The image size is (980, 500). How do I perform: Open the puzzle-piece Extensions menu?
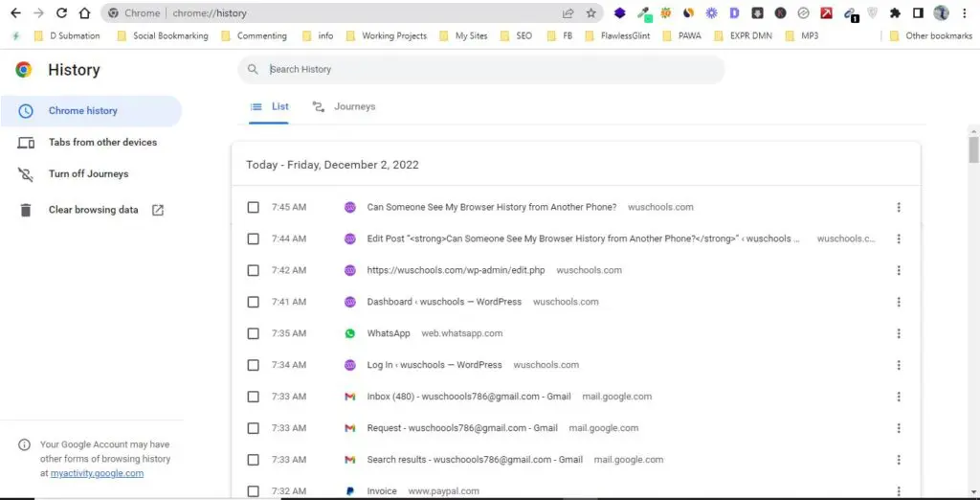pyautogui.click(x=895, y=13)
